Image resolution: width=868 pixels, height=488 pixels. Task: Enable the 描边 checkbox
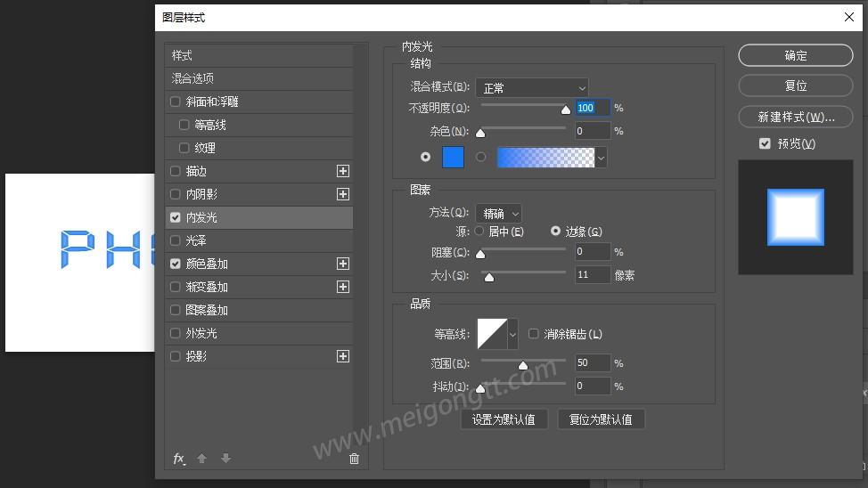click(176, 171)
